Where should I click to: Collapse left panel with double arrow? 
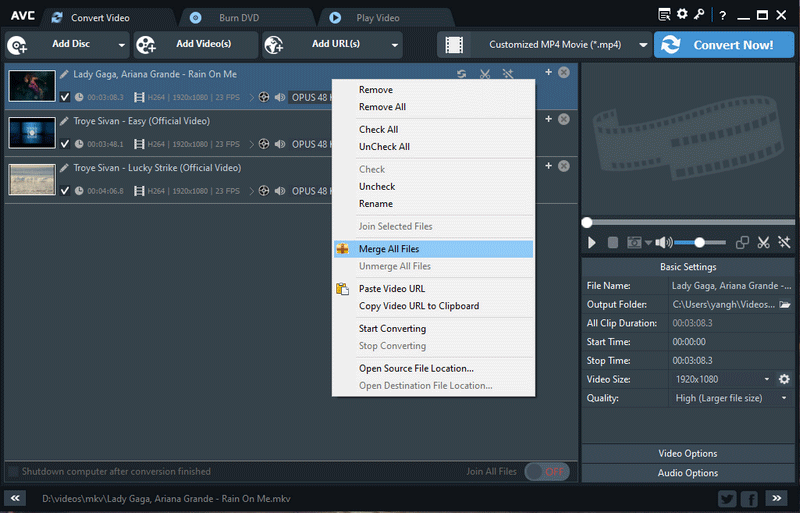(15, 498)
